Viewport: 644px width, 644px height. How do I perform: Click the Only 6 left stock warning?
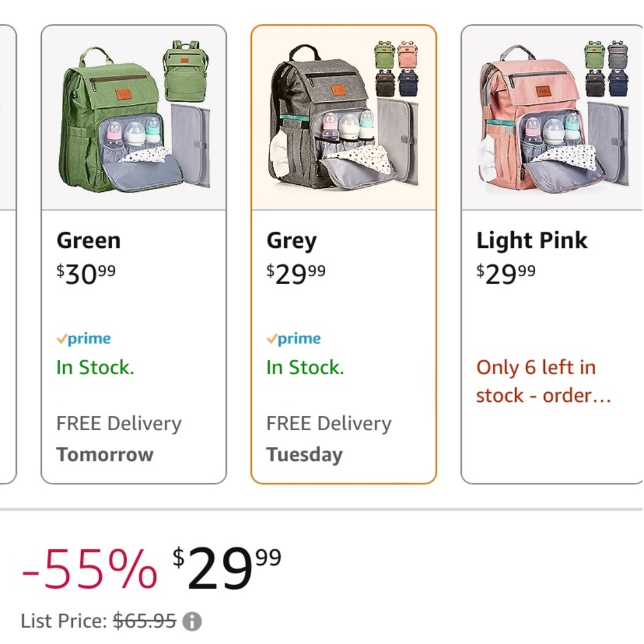point(534,381)
